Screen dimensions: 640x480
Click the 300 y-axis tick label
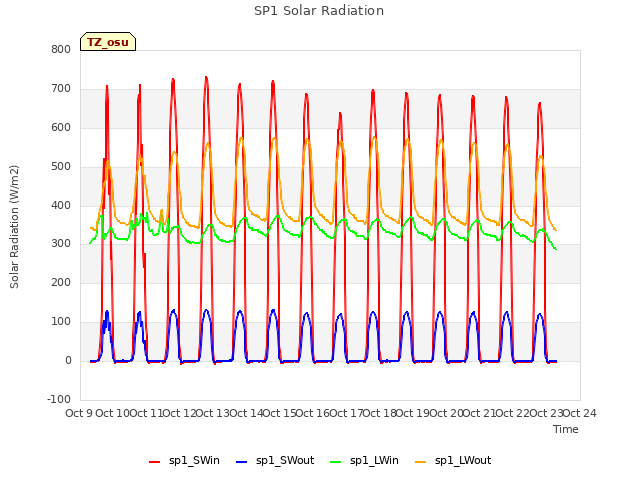pyautogui.click(x=61, y=243)
